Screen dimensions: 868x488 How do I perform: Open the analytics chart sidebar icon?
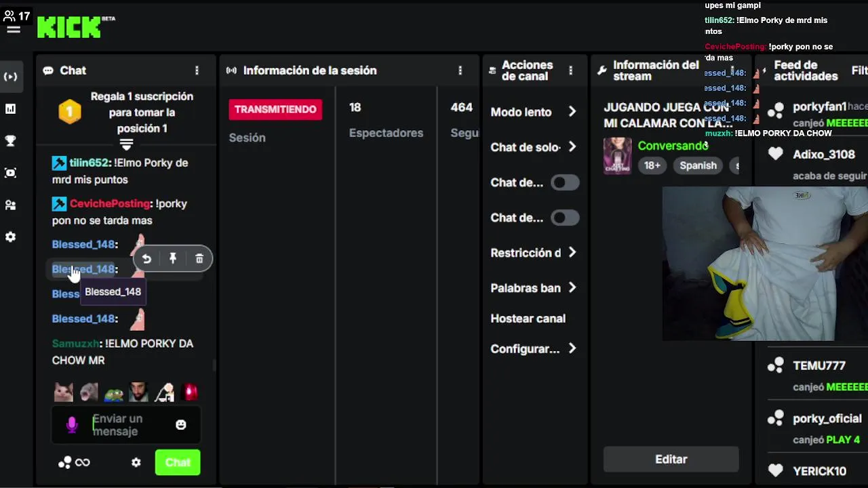[x=10, y=108]
